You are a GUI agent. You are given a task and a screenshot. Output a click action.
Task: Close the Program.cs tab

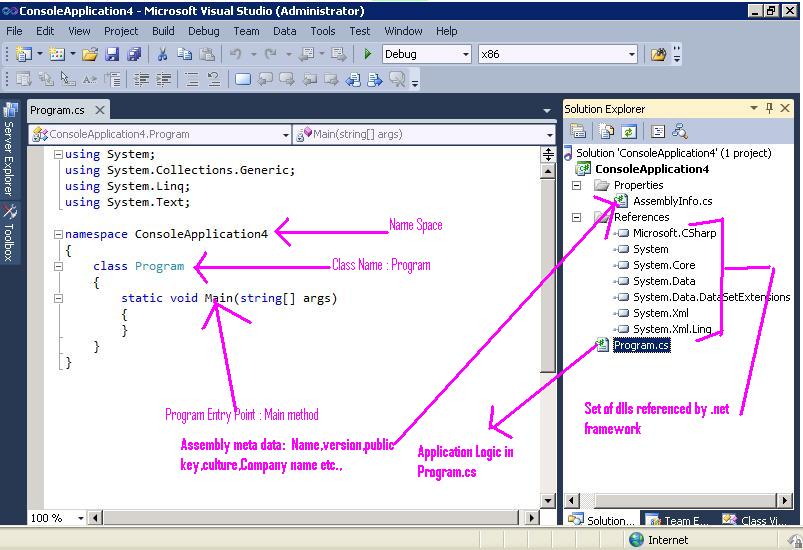tap(100, 110)
